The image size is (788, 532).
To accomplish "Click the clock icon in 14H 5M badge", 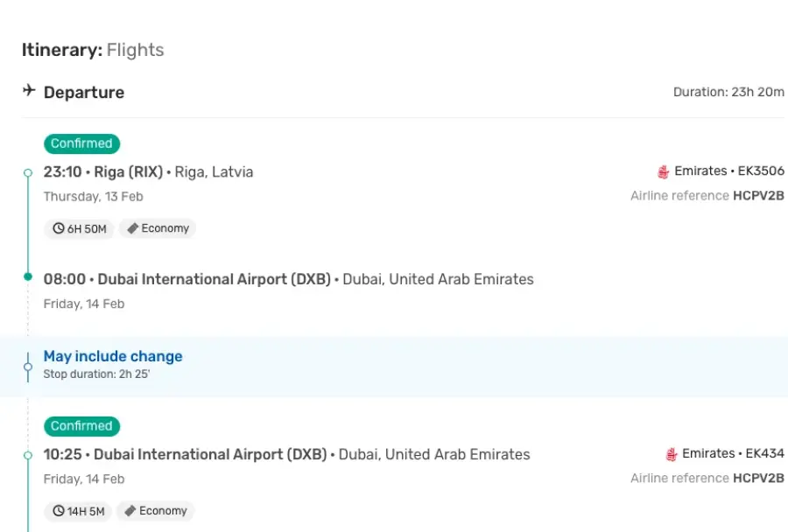I will pyautogui.click(x=59, y=511).
